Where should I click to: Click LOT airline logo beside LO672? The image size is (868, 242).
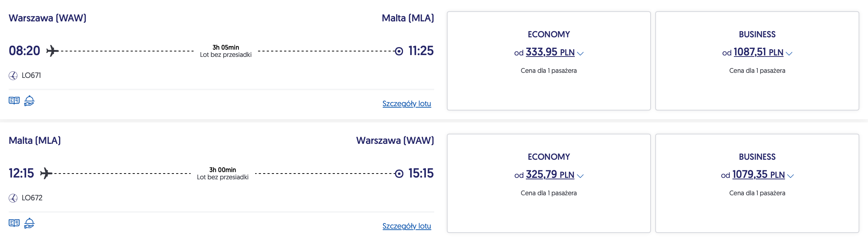13,198
